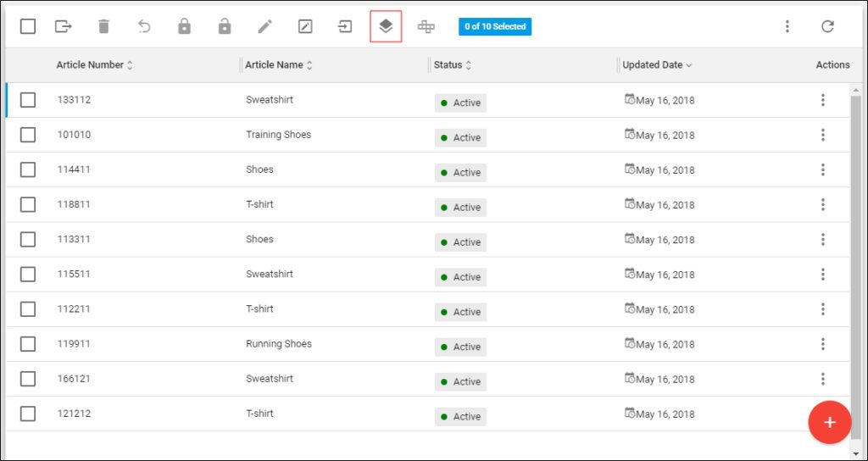Select the checkbox for article 119911

tap(28, 344)
